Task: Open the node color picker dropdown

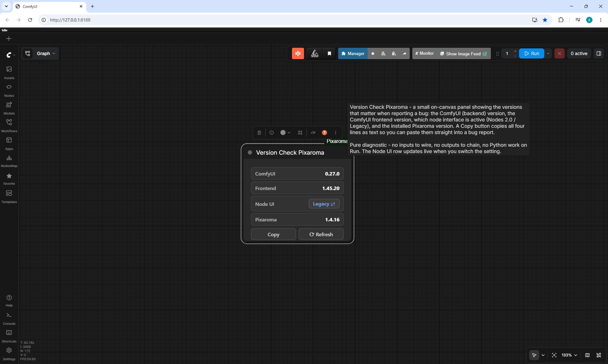Action: pos(285,133)
